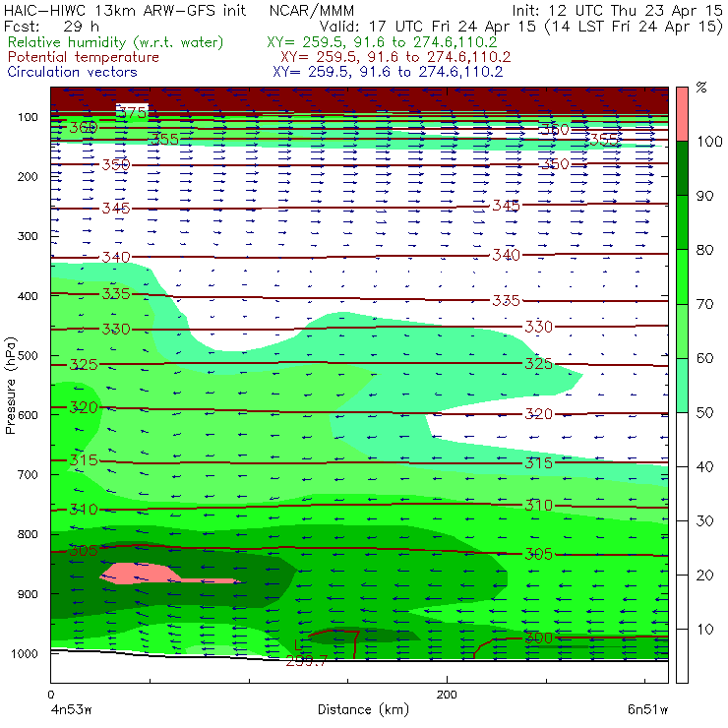This screenshot has height=728, width=728.
Task: Pick the bright green 70–80% colorbar segment
Action: pyautogui.click(x=682, y=276)
